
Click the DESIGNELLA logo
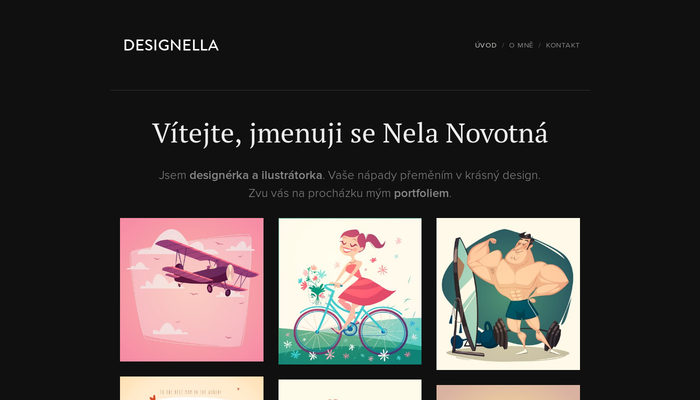pos(171,45)
